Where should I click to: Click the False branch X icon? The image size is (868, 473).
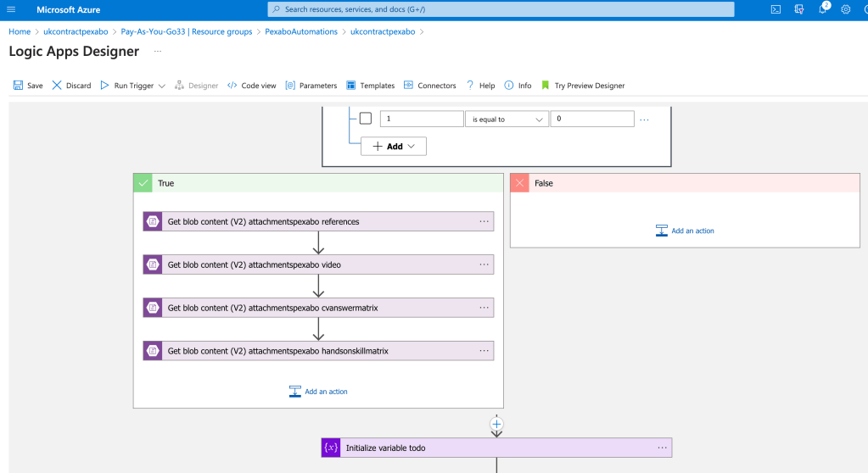[x=520, y=183]
